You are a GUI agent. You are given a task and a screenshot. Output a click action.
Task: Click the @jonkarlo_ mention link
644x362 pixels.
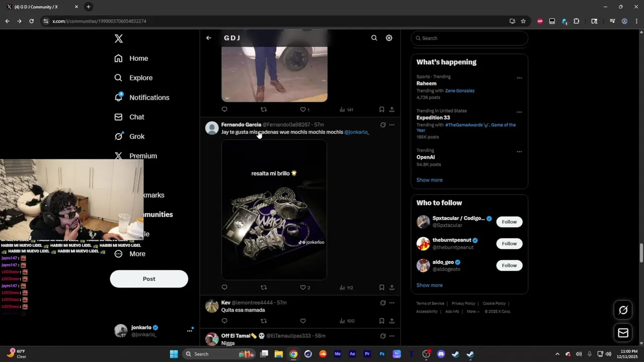pyautogui.click(x=356, y=132)
